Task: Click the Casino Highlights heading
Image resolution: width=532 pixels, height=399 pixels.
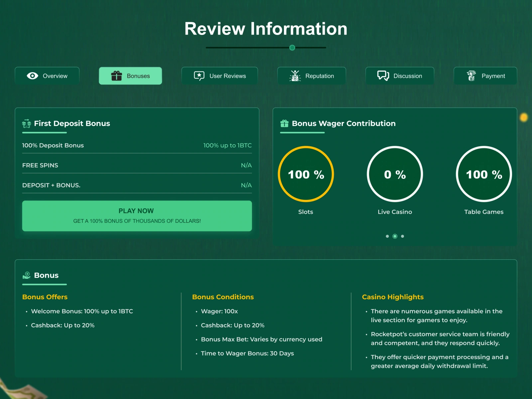Action: (393, 297)
